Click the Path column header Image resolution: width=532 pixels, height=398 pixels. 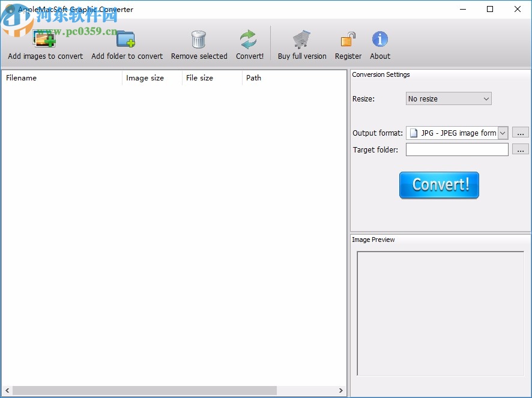pyautogui.click(x=253, y=78)
